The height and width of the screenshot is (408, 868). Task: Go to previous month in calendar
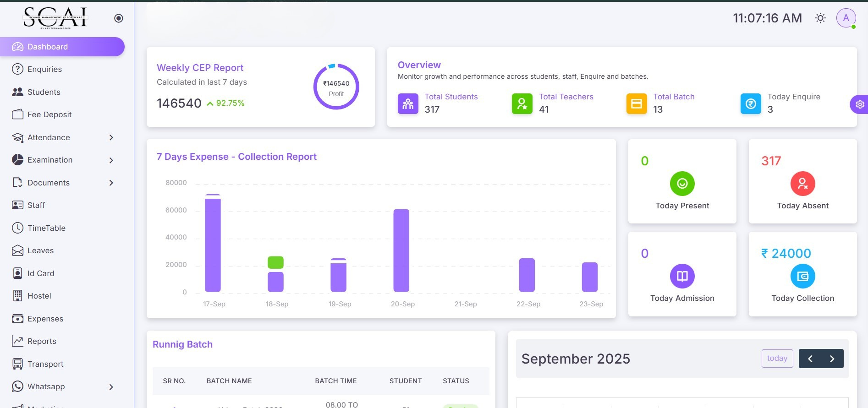[810, 359]
